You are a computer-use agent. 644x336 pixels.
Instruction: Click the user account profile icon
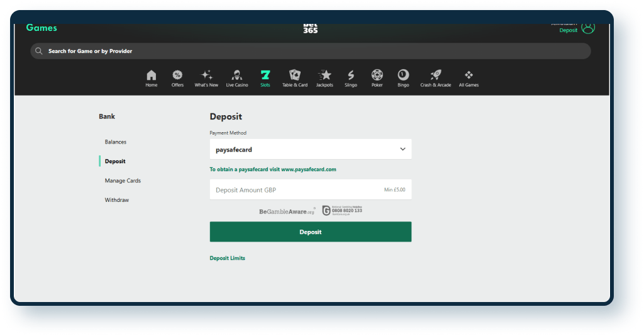588,28
